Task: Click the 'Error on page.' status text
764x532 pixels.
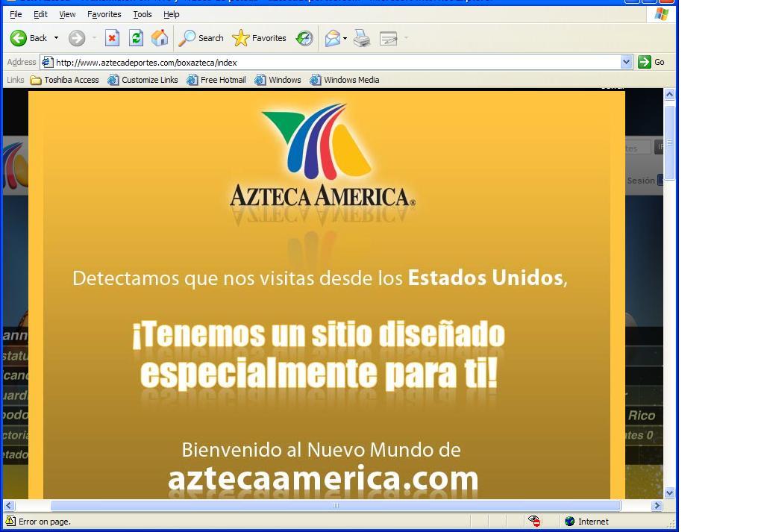Action: click(45, 522)
